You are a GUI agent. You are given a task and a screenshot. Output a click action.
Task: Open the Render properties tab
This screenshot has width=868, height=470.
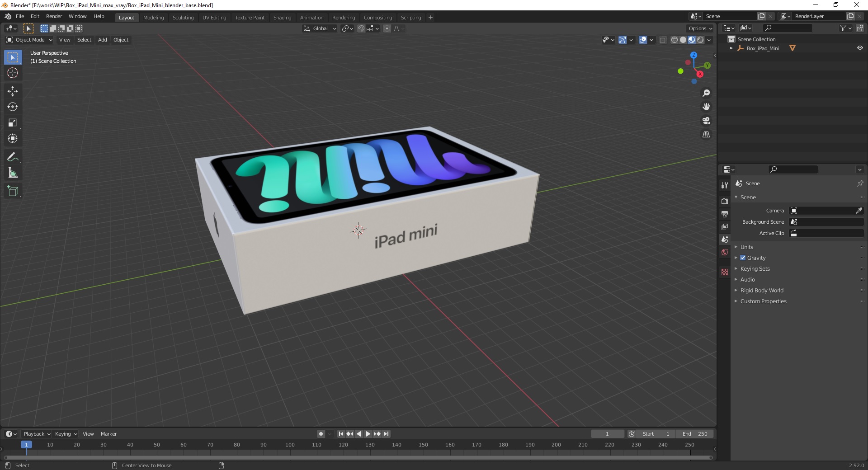pos(725,201)
